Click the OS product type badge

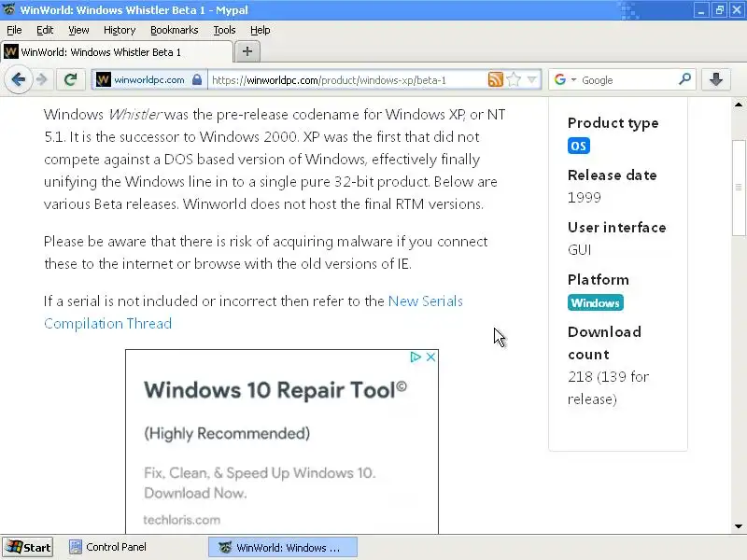pyautogui.click(x=579, y=146)
